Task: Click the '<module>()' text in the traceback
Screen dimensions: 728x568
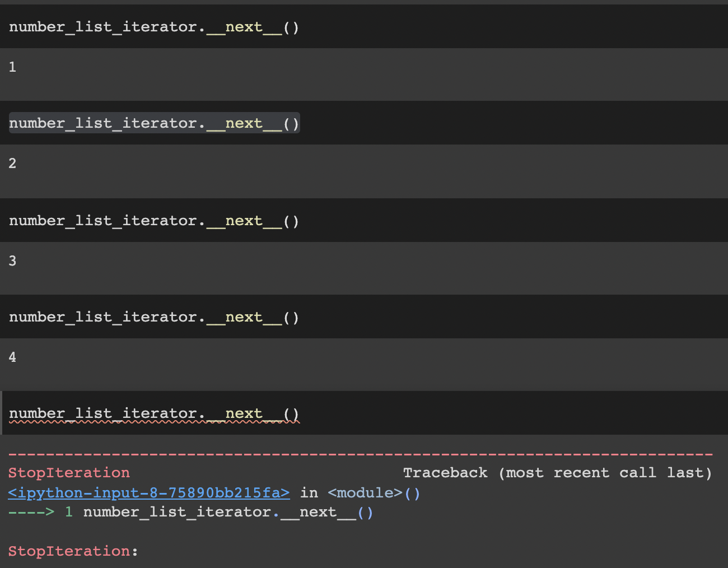Action: 374,493
